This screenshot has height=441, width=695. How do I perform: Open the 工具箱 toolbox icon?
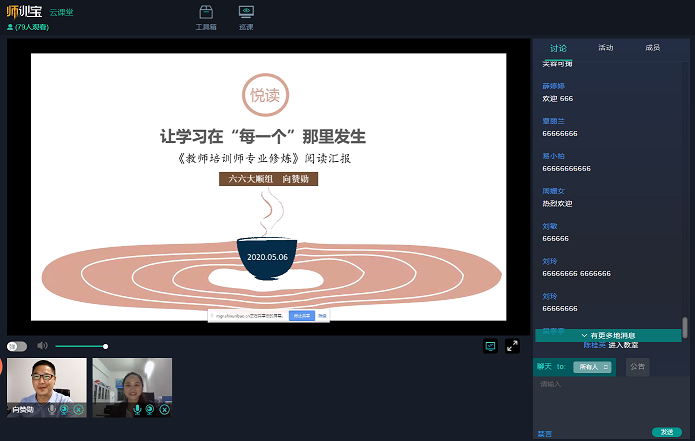(x=205, y=16)
